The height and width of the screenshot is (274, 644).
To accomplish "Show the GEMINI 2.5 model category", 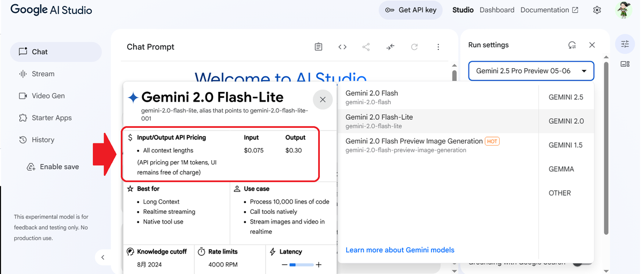I will 566,97.
